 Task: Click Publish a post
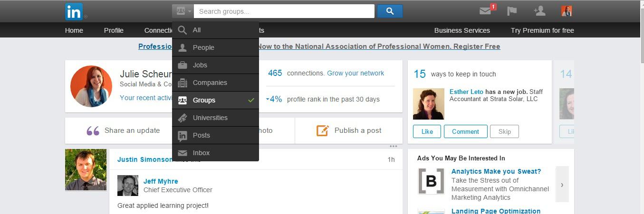(358, 130)
